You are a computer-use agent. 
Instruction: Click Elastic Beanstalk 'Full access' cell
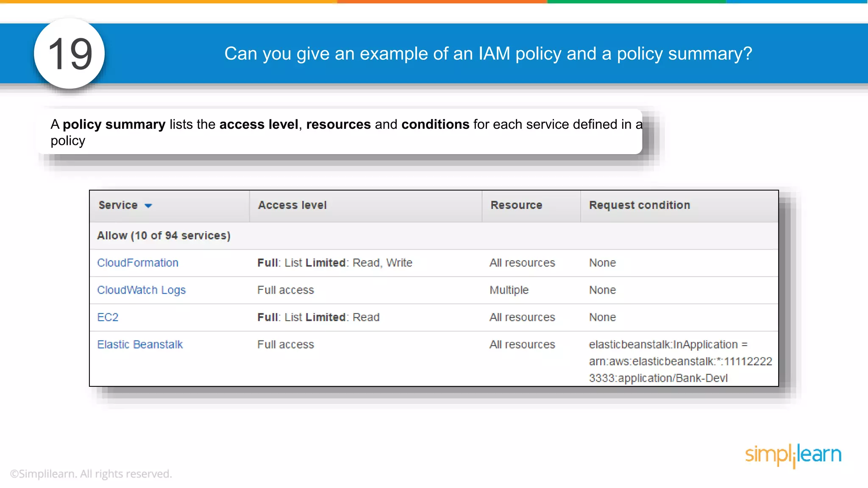pos(286,344)
